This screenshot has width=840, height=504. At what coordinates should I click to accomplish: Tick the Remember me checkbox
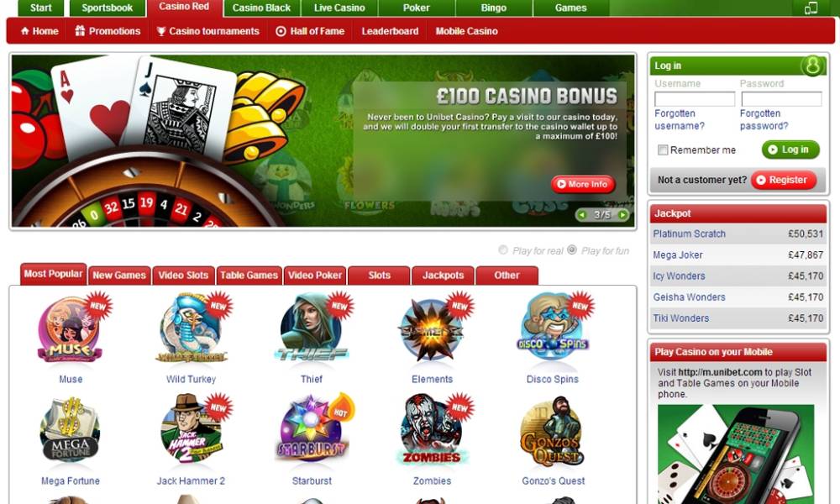coord(663,150)
